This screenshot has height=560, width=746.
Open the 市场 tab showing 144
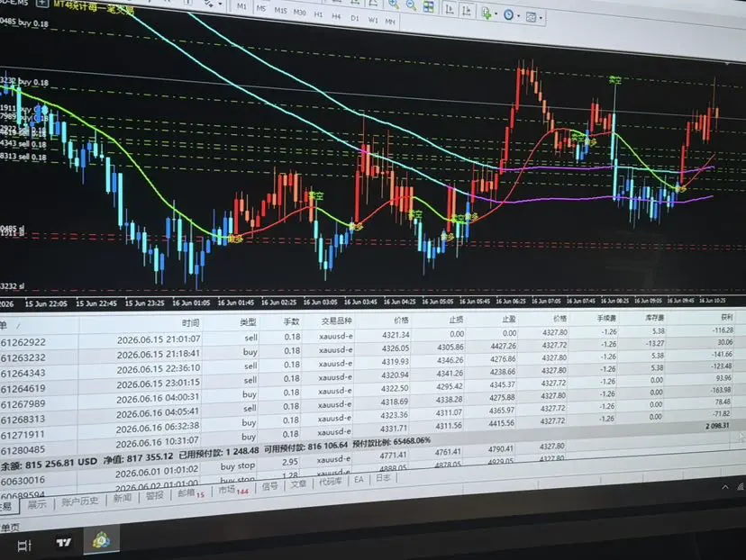233,490
